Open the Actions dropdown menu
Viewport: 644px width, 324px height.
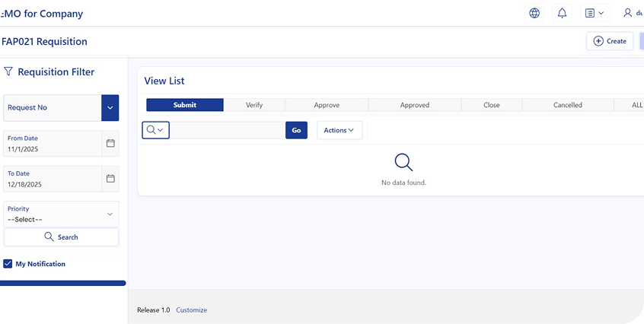340,130
